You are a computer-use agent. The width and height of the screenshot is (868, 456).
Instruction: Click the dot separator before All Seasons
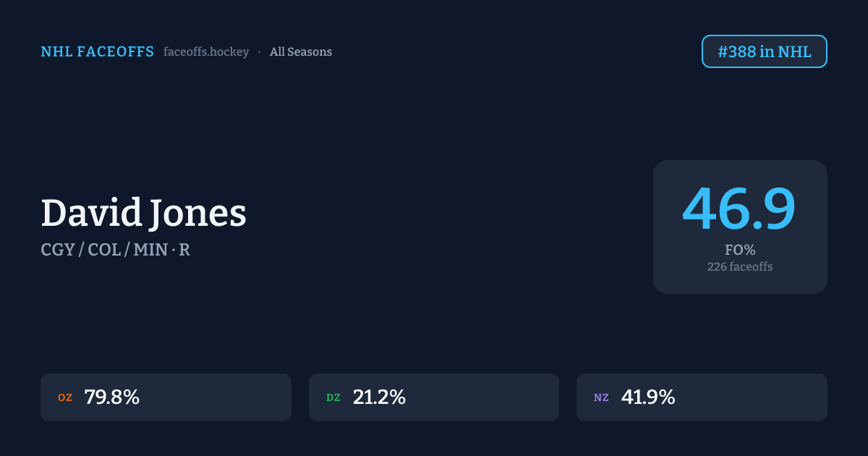260,52
